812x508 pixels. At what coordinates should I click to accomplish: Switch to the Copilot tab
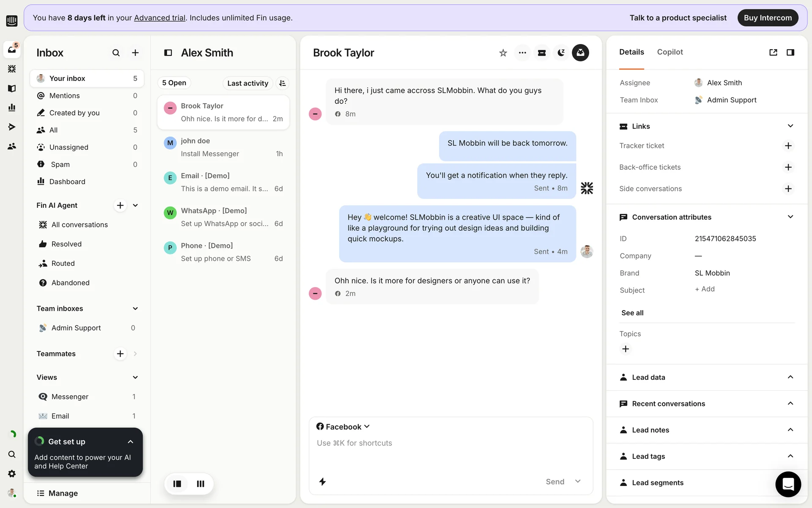click(669, 52)
